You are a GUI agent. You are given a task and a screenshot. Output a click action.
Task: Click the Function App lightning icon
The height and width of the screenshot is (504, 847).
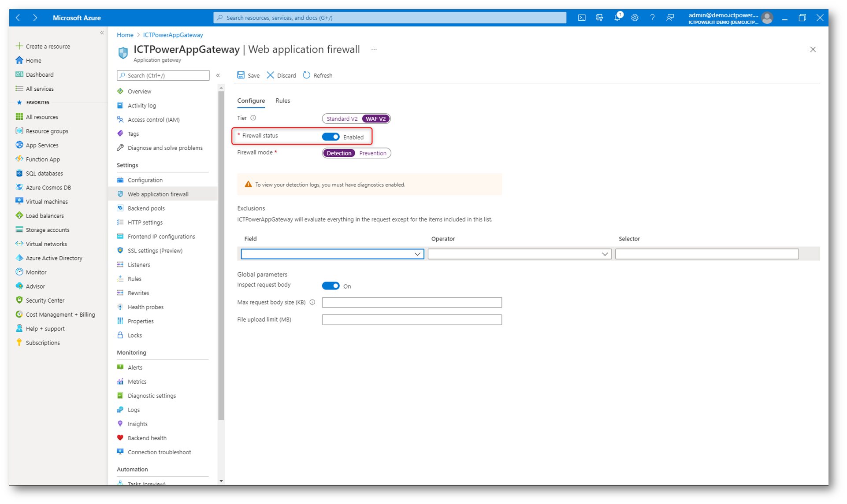(x=19, y=159)
